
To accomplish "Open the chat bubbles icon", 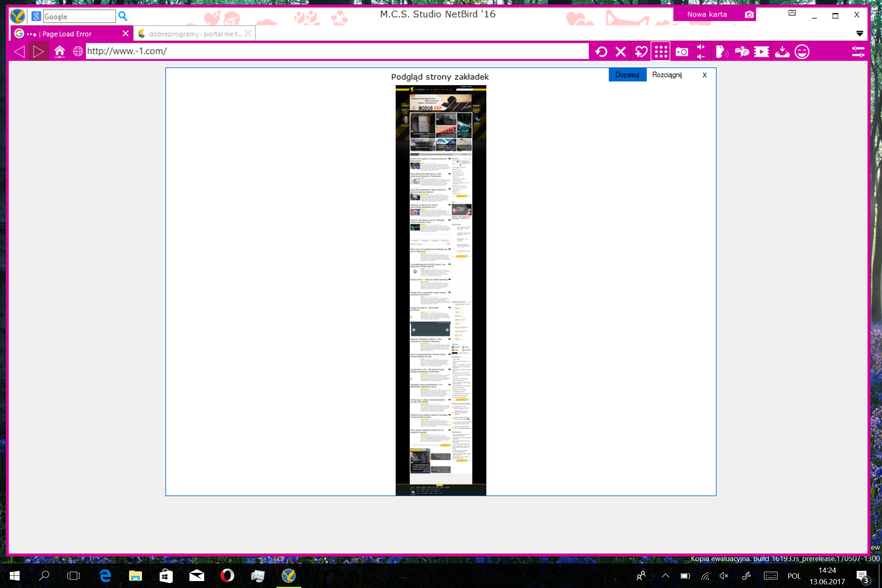I will tap(742, 52).
